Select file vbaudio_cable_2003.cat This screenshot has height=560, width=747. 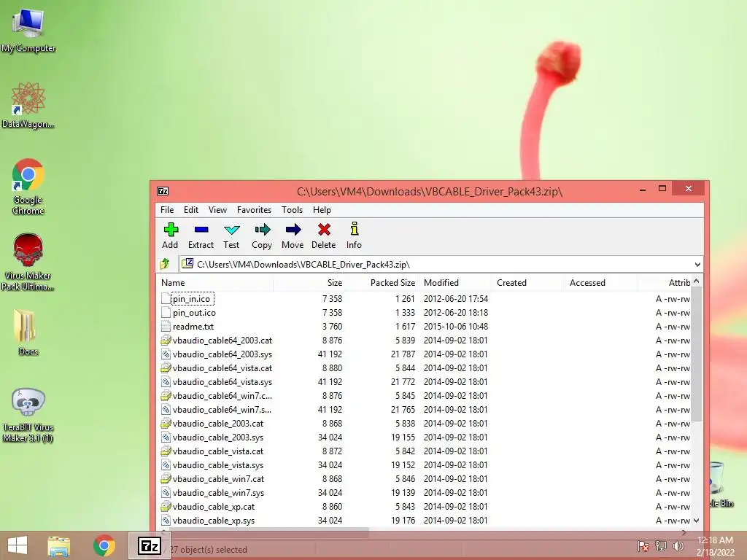click(x=218, y=424)
